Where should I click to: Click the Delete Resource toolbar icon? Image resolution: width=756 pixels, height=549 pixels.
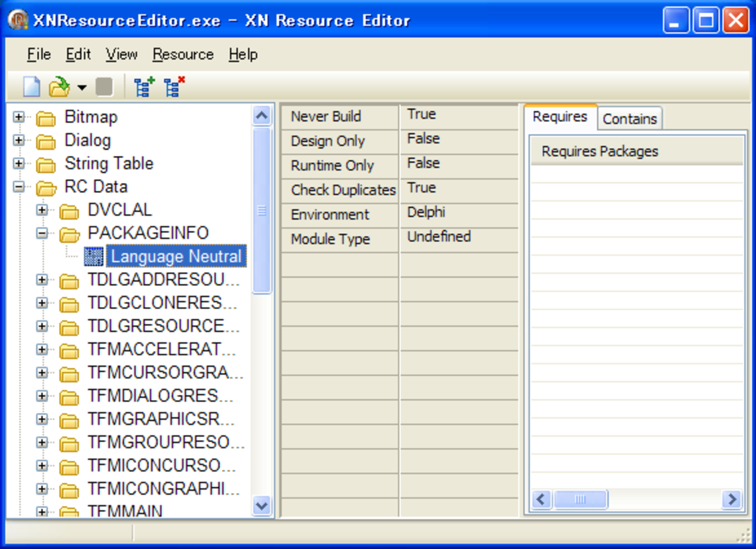coord(173,87)
